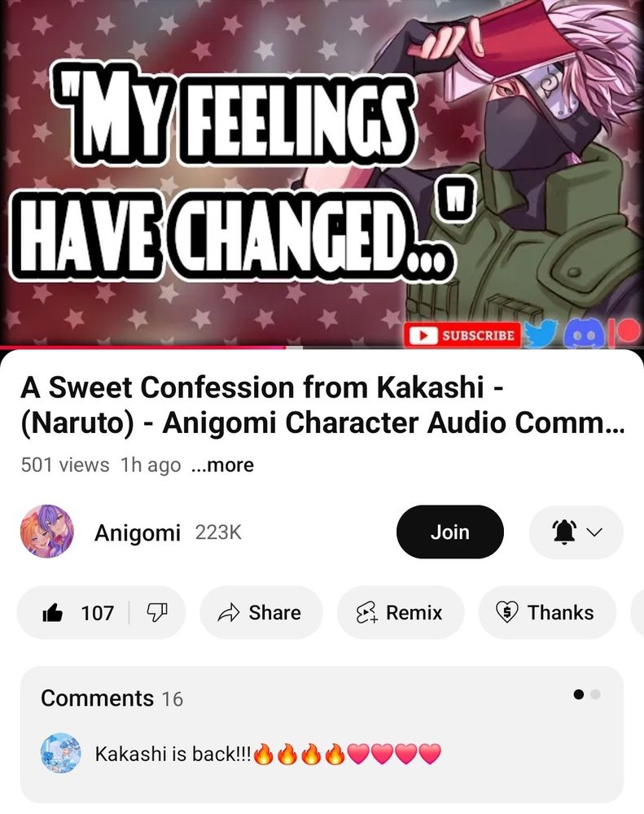Viewport: 644px width, 814px height.
Task: Open commenter avatar beside Kakashi is back
Action: click(61, 753)
